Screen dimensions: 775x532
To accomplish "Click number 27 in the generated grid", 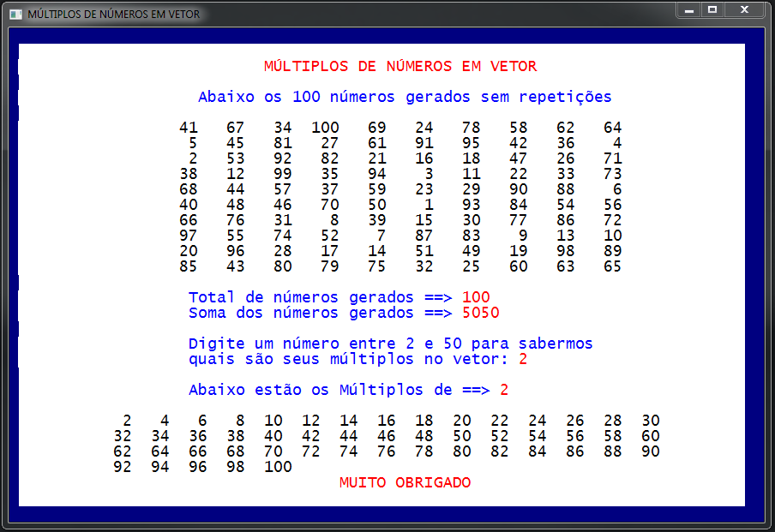I will (x=330, y=143).
